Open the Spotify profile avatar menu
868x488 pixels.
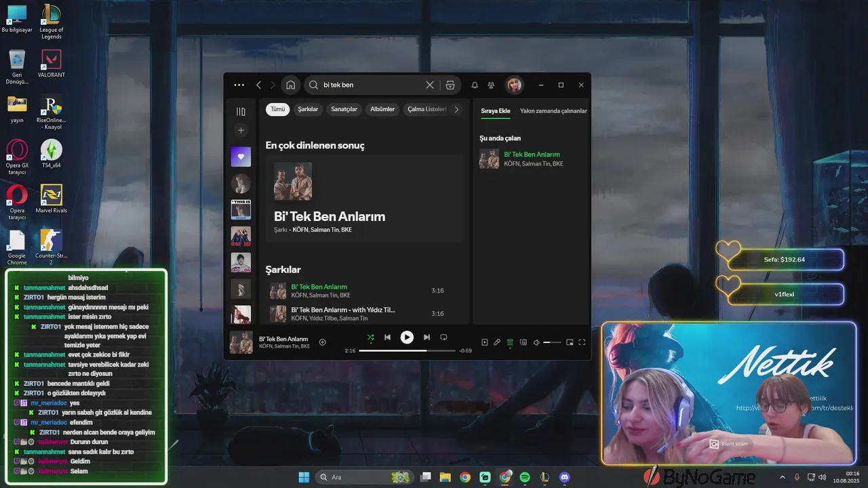514,85
